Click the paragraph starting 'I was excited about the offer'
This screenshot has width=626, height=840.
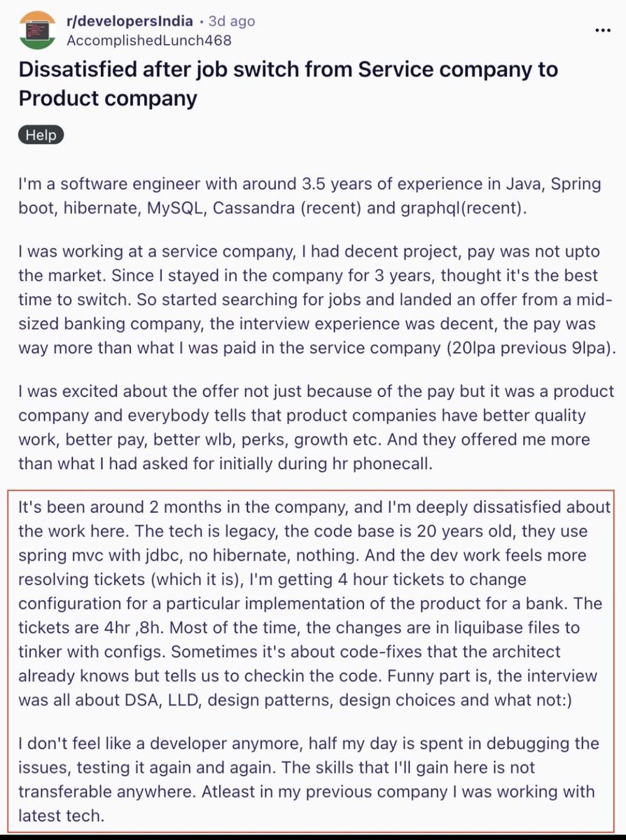coord(316,428)
